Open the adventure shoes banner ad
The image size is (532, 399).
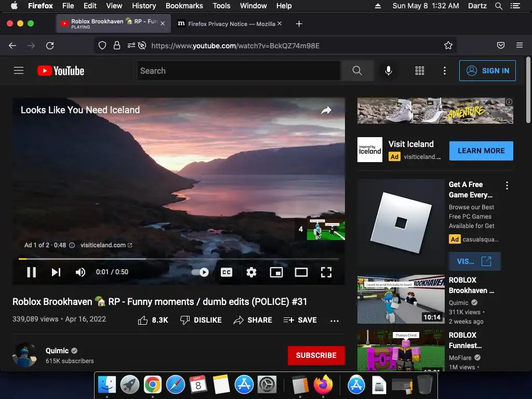(435, 111)
